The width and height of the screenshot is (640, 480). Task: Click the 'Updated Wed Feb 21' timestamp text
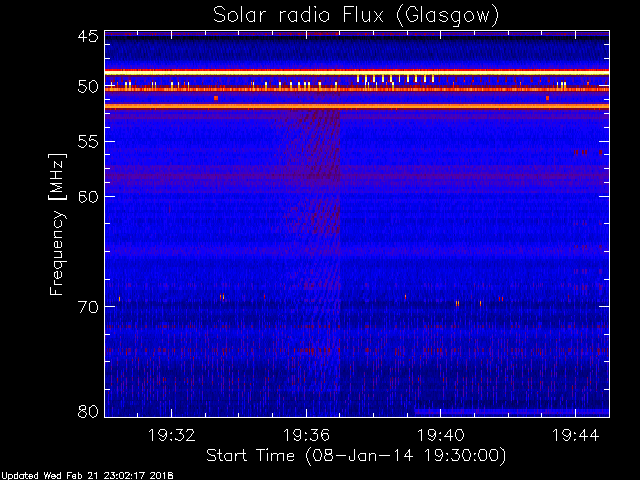click(87, 476)
